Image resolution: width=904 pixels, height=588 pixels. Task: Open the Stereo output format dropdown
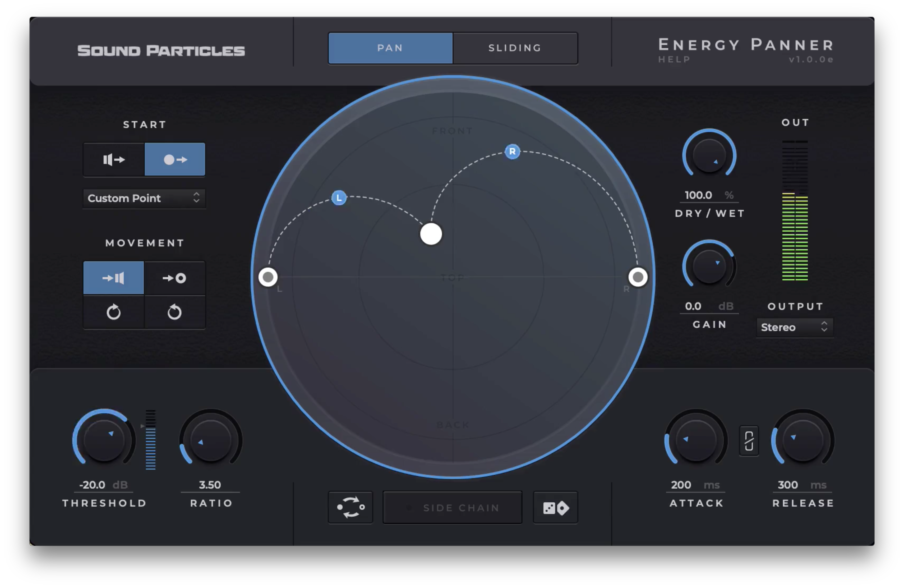point(795,327)
